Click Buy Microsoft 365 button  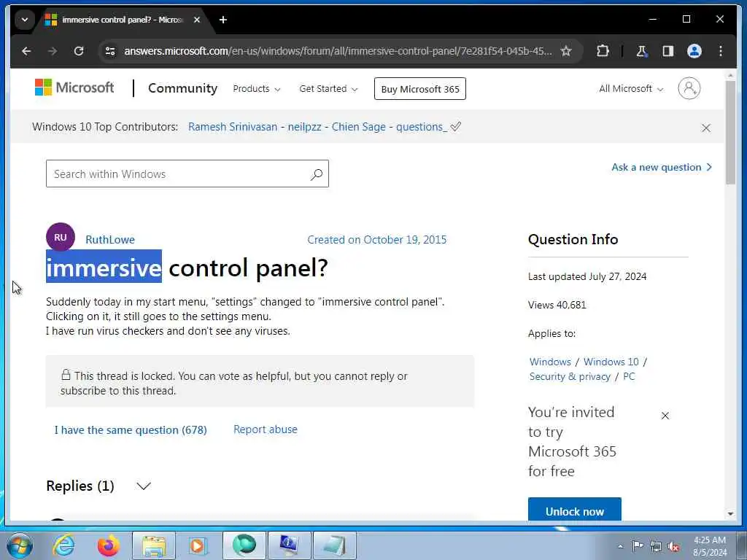pos(419,89)
